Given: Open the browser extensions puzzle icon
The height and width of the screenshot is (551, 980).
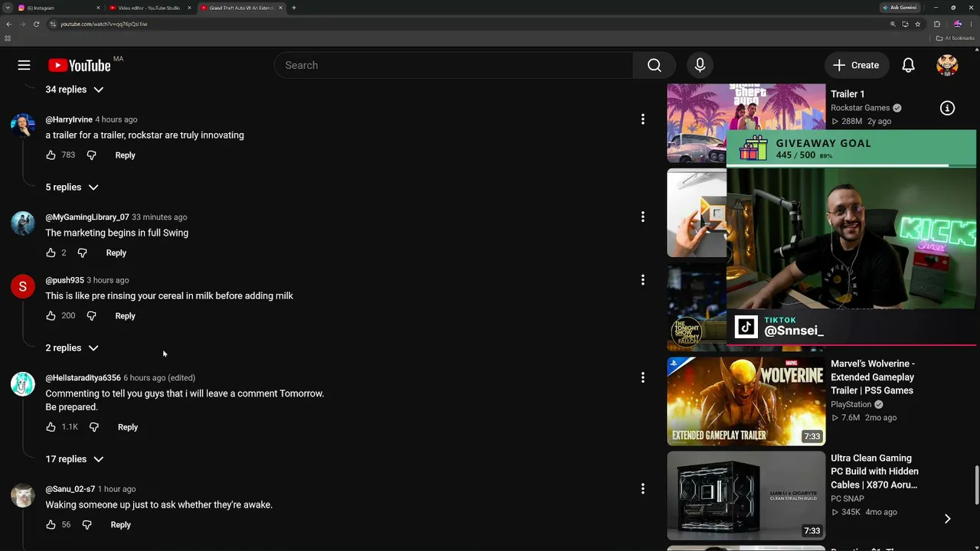Looking at the screenshot, I should 936,24.
